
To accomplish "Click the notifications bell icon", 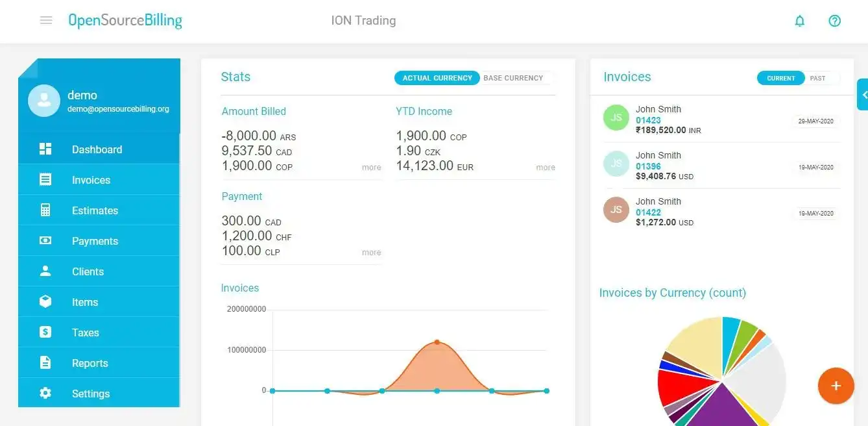I will coord(799,21).
